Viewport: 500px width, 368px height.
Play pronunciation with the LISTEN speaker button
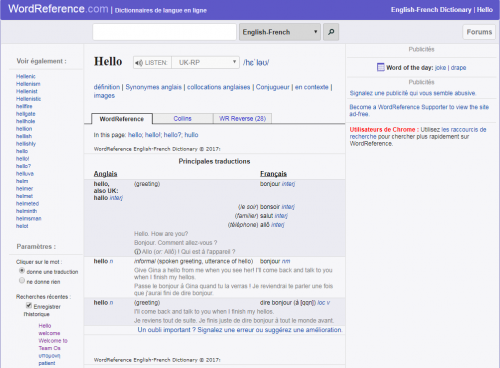click(x=152, y=63)
